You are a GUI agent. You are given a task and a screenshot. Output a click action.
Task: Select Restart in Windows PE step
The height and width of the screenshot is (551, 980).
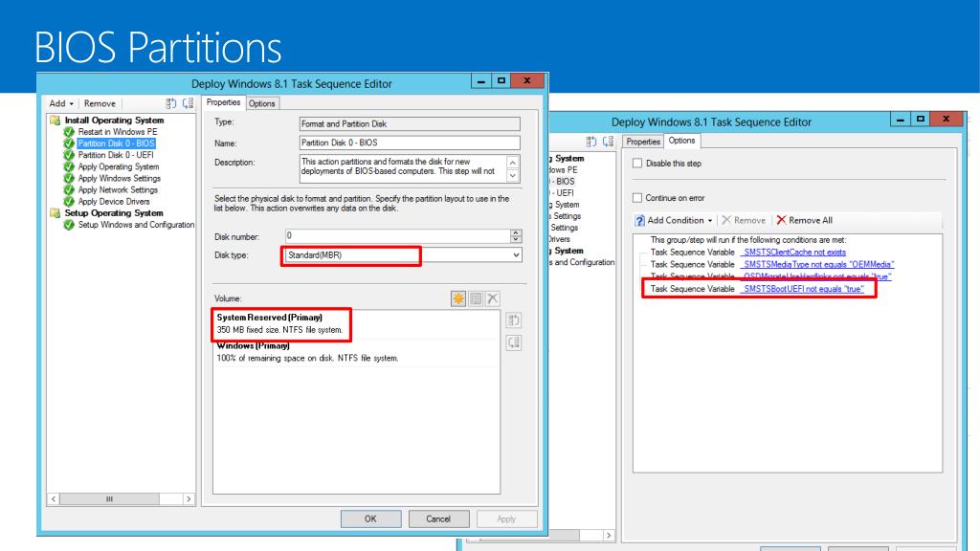pyautogui.click(x=118, y=132)
